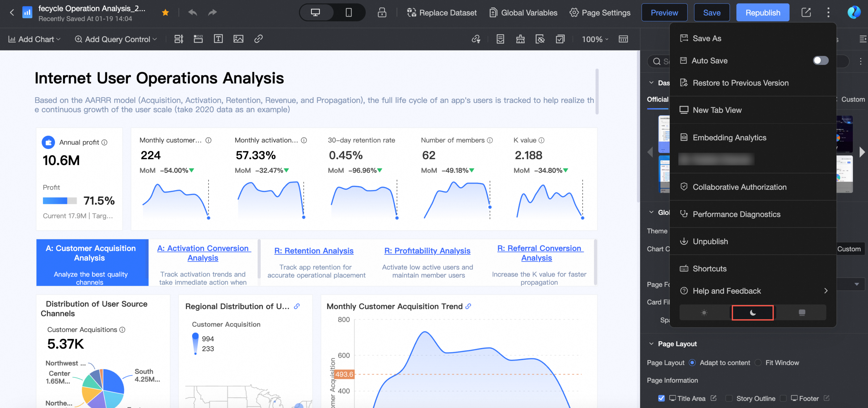
Task: Click the Annual profit info icon
Action: coord(104,143)
